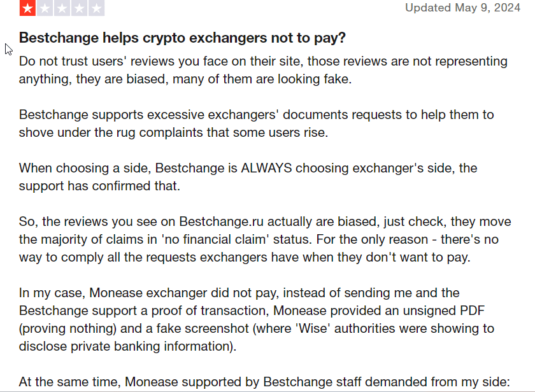
Task: Click the paragraph starting 'When choosing a side'
Action: [248, 177]
